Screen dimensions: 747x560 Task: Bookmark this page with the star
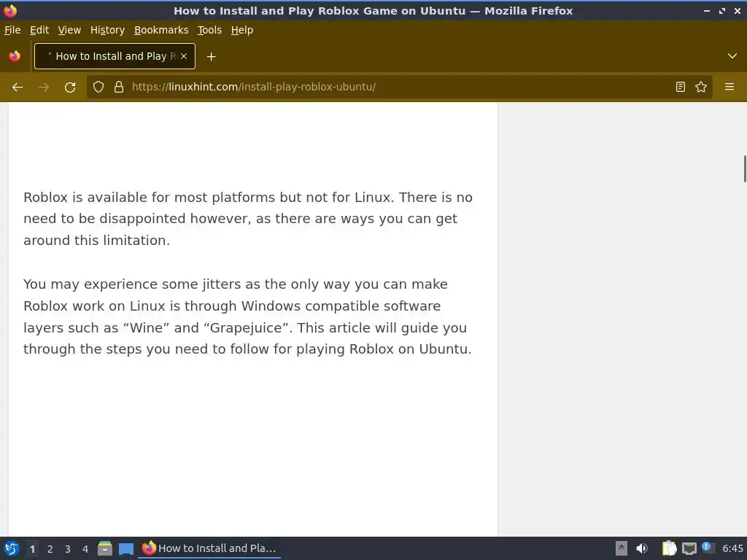tap(701, 87)
